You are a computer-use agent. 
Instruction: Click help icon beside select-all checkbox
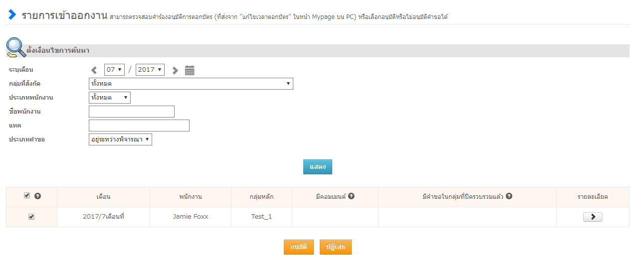[37, 196]
